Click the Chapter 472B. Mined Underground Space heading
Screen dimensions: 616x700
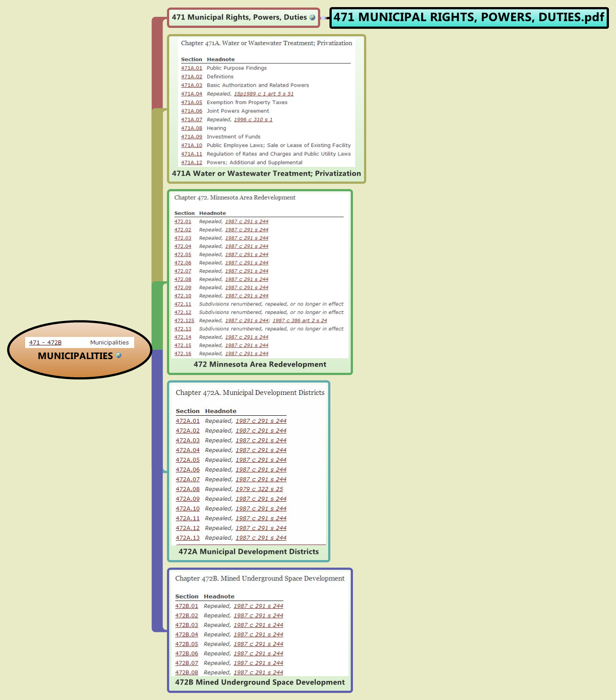point(260,578)
